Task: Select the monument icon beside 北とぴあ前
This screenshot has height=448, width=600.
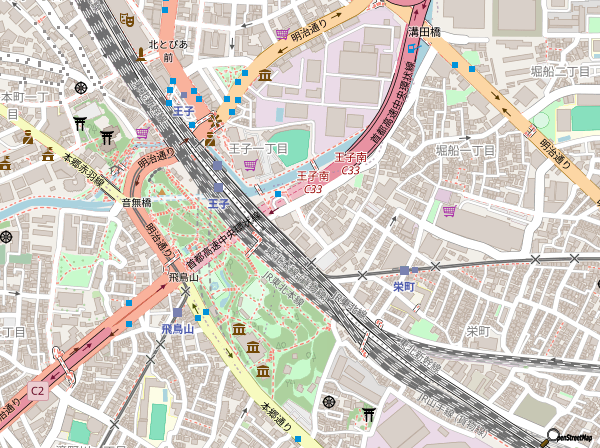Action: [141, 55]
